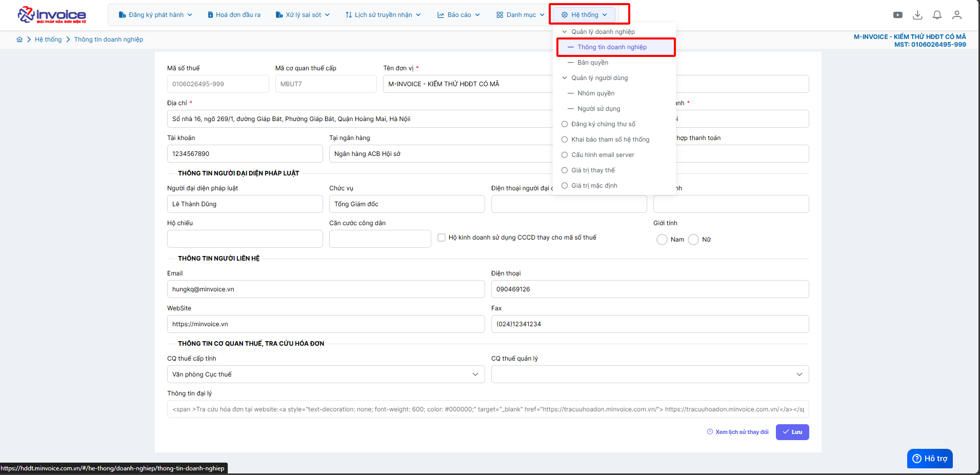Click the download icon in header

917,15
